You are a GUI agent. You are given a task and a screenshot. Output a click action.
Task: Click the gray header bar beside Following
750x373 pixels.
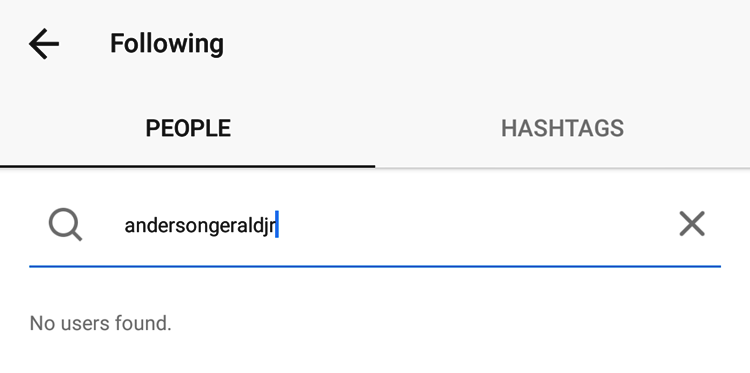point(478,44)
